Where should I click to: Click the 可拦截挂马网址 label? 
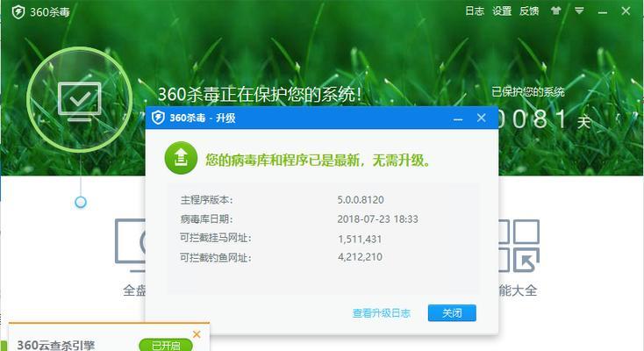pos(216,238)
